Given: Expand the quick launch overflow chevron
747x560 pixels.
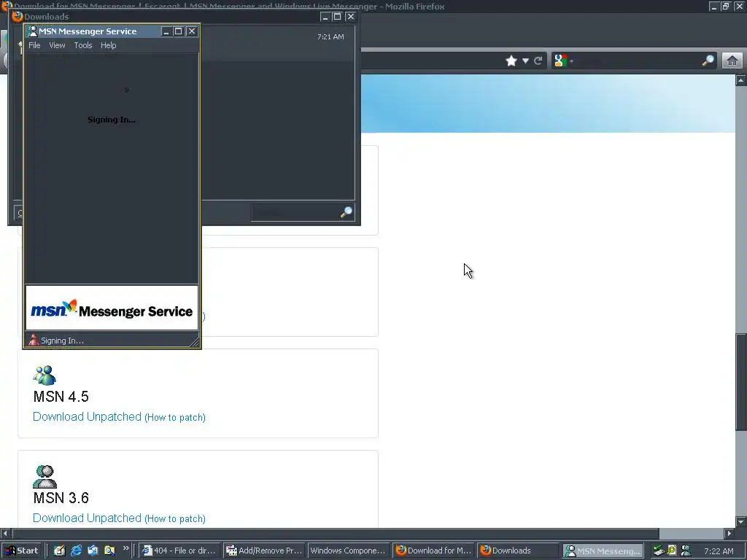Looking at the screenshot, I should point(125,548).
